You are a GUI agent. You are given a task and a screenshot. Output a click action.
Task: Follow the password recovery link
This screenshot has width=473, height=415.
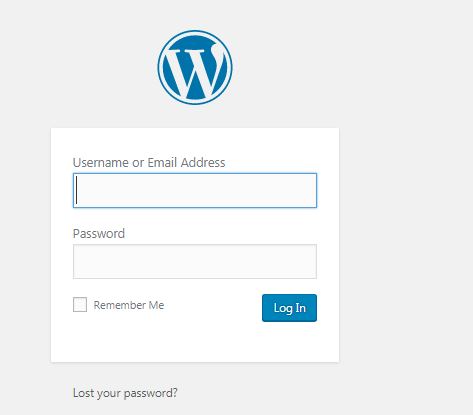point(125,393)
